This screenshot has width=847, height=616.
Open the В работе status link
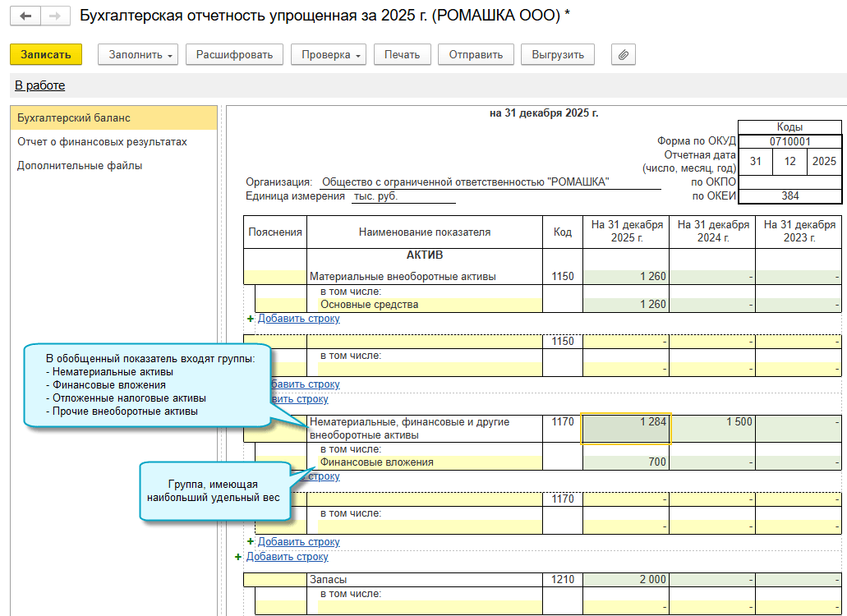[x=40, y=85]
